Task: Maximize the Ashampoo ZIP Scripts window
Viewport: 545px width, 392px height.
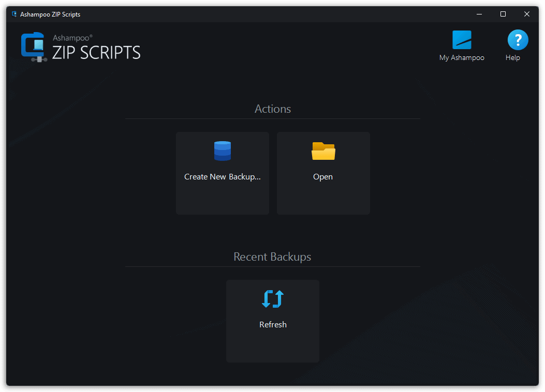Action: click(503, 14)
